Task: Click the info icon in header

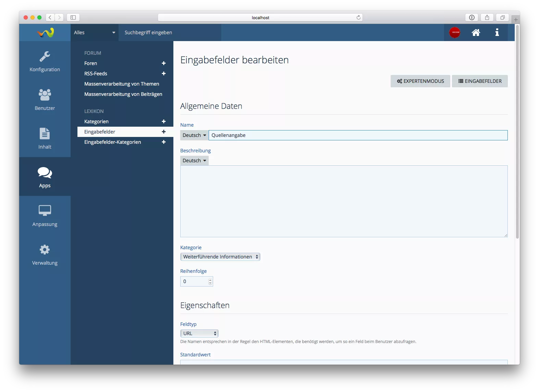Action: 497,33
